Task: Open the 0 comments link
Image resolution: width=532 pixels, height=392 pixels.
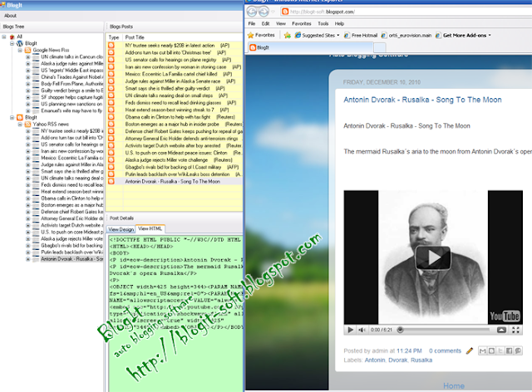Action: [x=446, y=351]
